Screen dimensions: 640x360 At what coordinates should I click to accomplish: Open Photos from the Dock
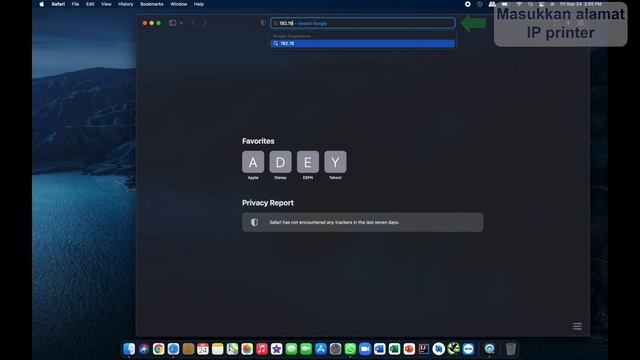247,349
